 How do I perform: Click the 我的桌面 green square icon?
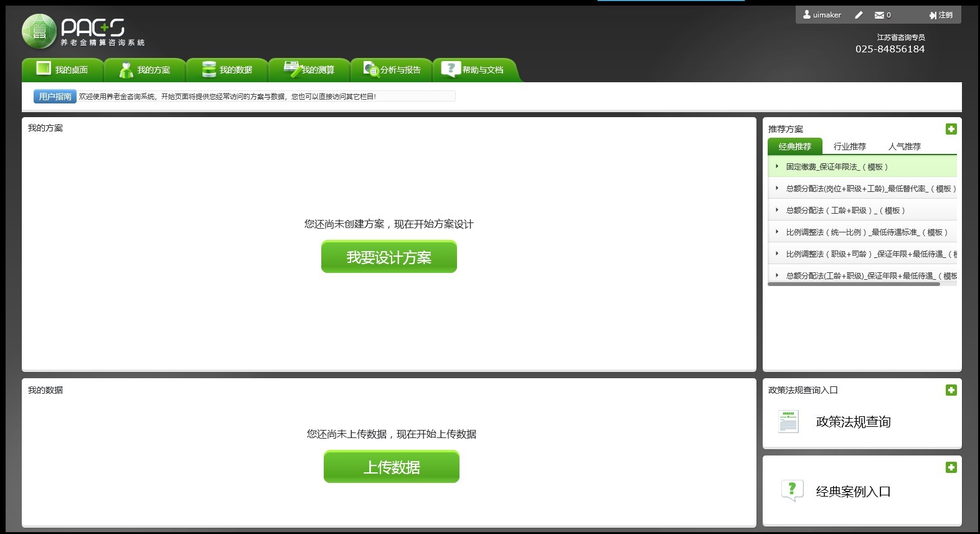click(x=44, y=68)
